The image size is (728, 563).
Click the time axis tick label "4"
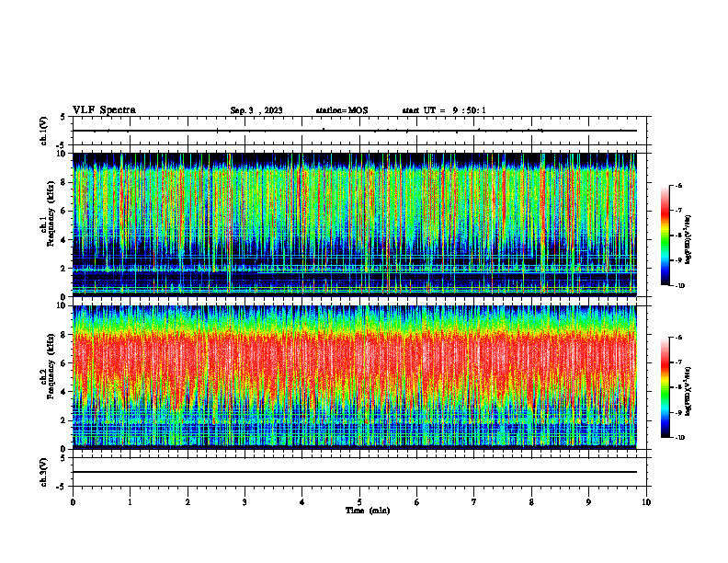pyautogui.click(x=302, y=502)
